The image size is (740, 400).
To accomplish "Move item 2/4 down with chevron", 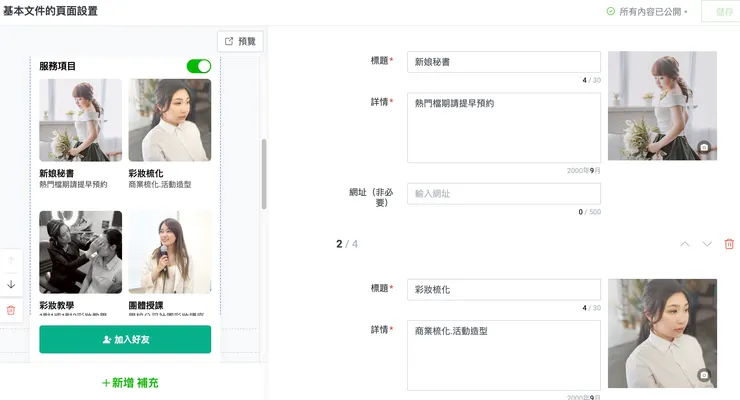I will click(x=706, y=244).
